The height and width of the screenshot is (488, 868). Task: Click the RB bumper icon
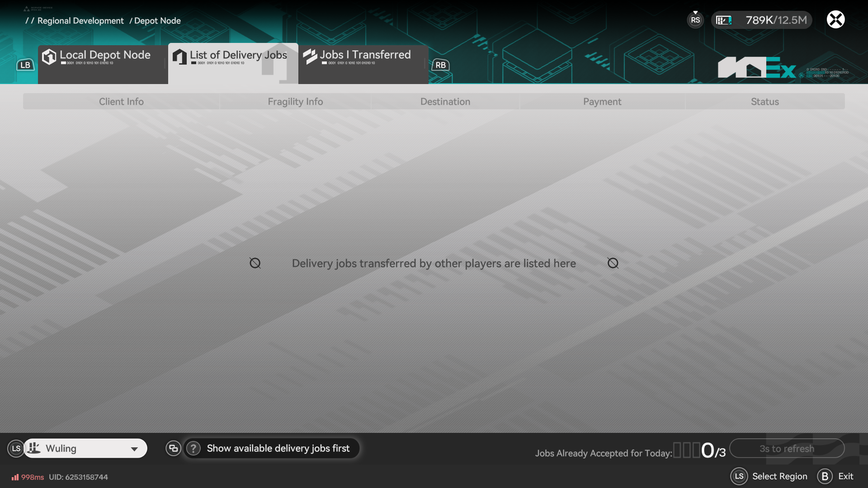tap(440, 65)
